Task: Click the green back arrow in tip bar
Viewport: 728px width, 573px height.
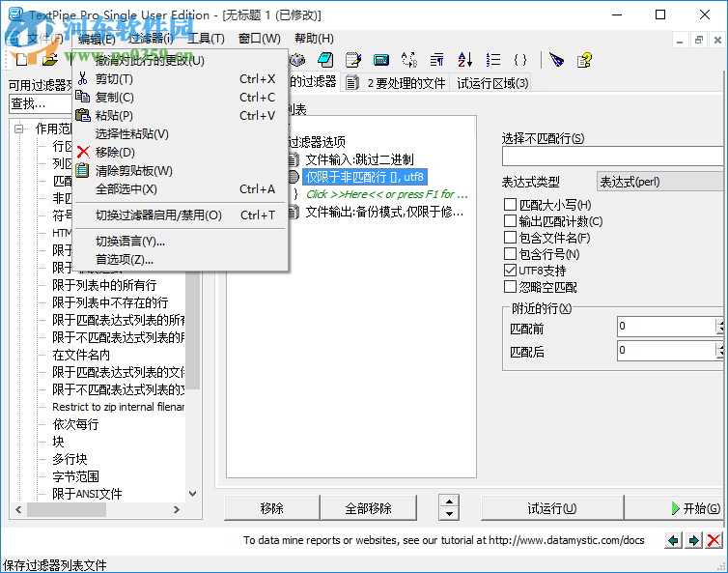Action: pos(673,540)
